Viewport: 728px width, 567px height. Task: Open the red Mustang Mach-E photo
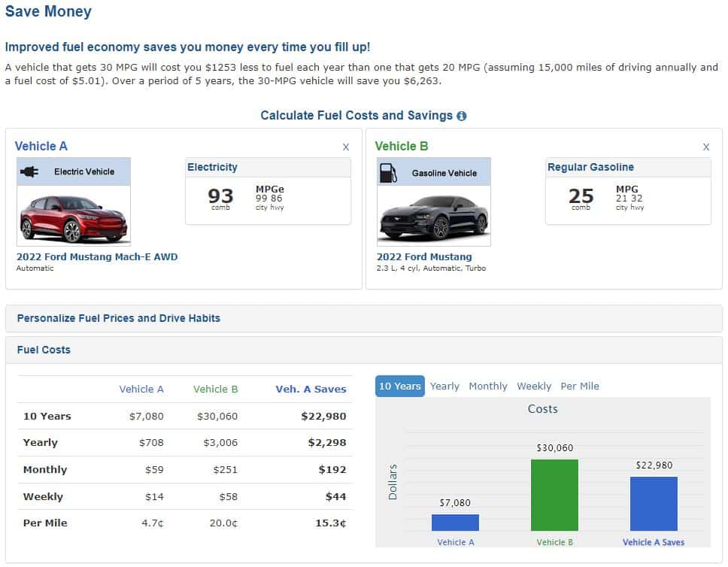[x=74, y=216]
